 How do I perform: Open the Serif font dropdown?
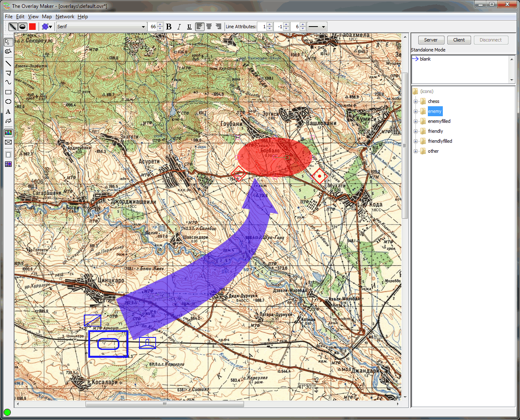101,27
